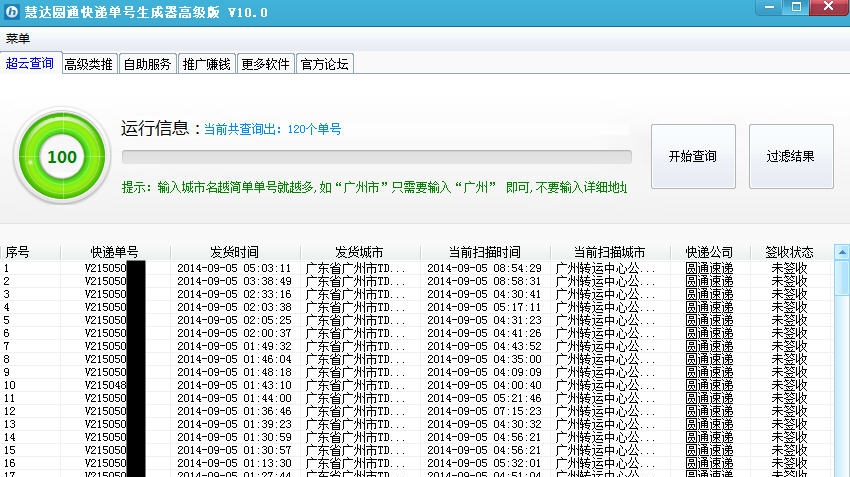This screenshot has width=850, height=477.
Task: Select ship time 2014-09-05 01:36:46
Action: click(x=234, y=411)
